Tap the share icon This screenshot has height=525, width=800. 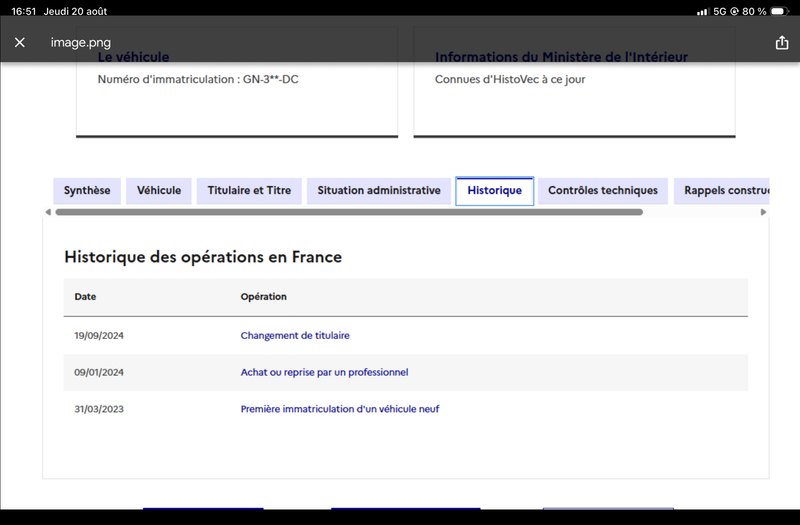[x=782, y=42]
